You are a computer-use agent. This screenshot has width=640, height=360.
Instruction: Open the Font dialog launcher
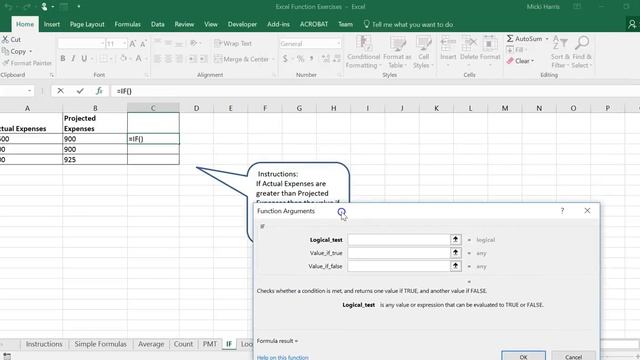click(x=147, y=75)
